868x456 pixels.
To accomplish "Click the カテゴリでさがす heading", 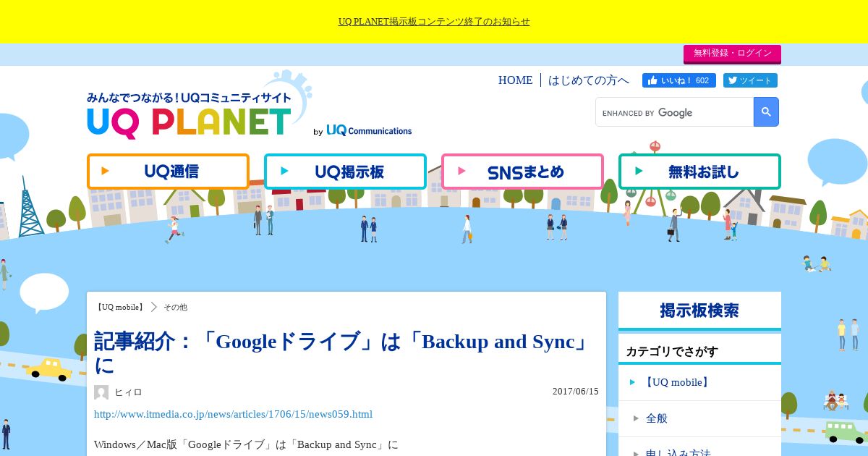I will pos(672,352).
